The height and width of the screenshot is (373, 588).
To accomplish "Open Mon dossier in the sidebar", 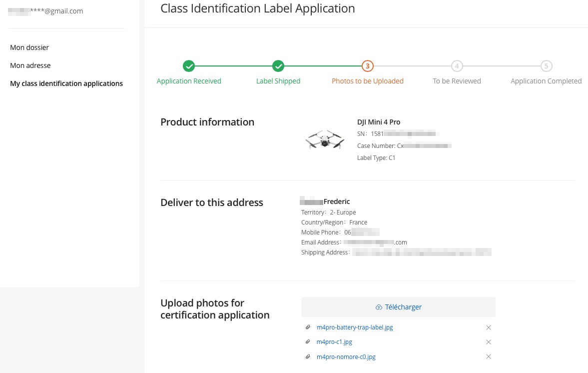I will pyautogui.click(x=29, y=47).
